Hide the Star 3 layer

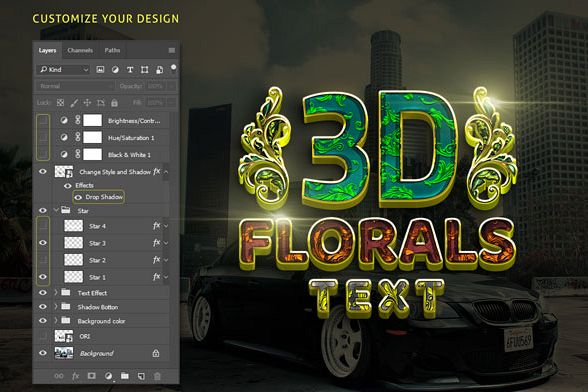coord(43,243)
